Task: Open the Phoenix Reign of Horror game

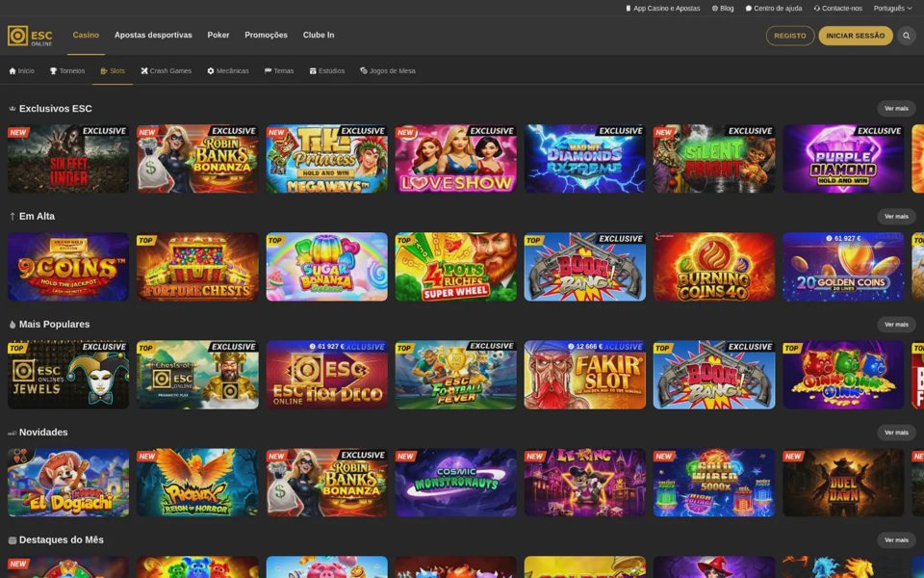Action: pos(197,483)
